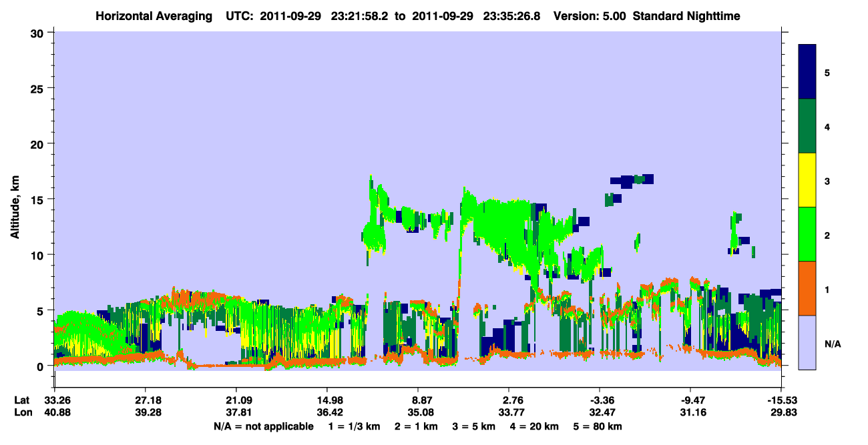Click 'Version: 5.00' in the title
This screenshot has width=868, height=445.
tap(590, 15)
